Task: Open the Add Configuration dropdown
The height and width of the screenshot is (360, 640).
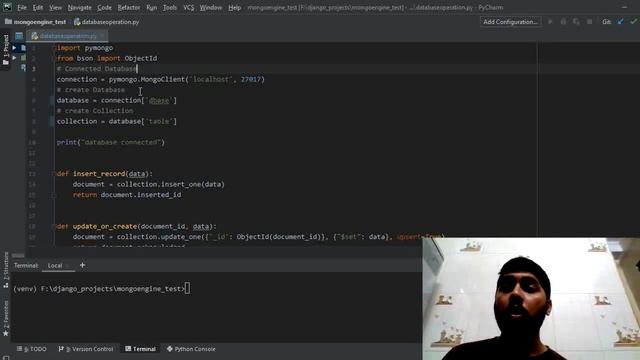Action: click(510, 22)
